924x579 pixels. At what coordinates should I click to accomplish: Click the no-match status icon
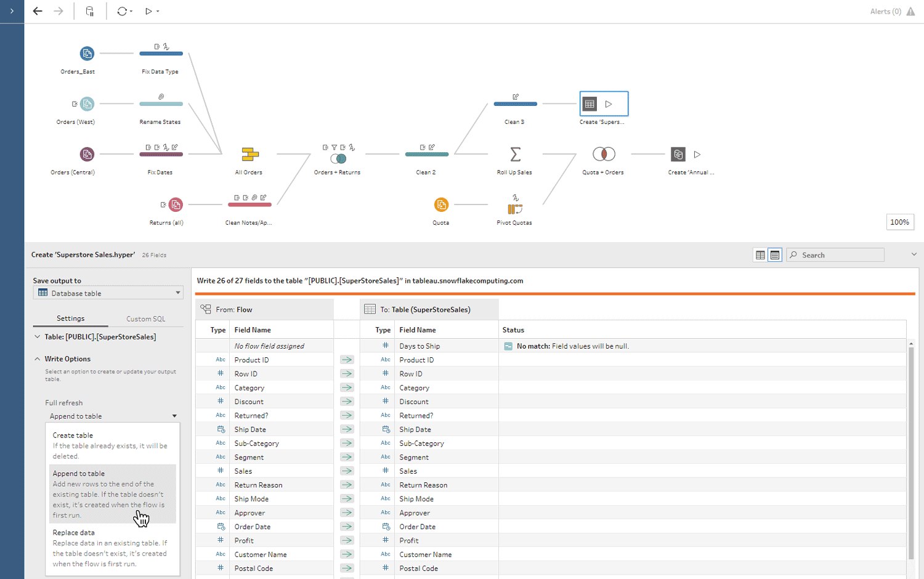click(x=508, y=346)
